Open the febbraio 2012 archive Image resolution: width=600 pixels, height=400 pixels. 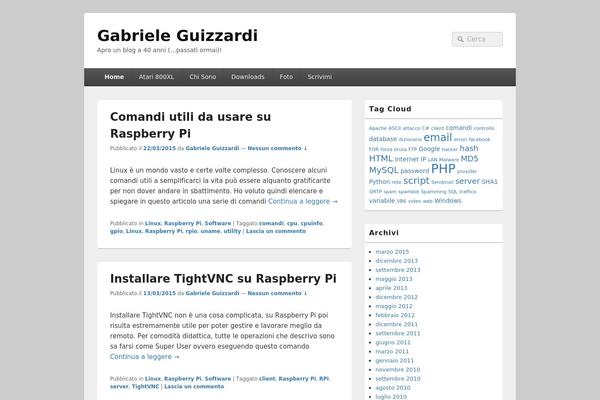(395, 315)
